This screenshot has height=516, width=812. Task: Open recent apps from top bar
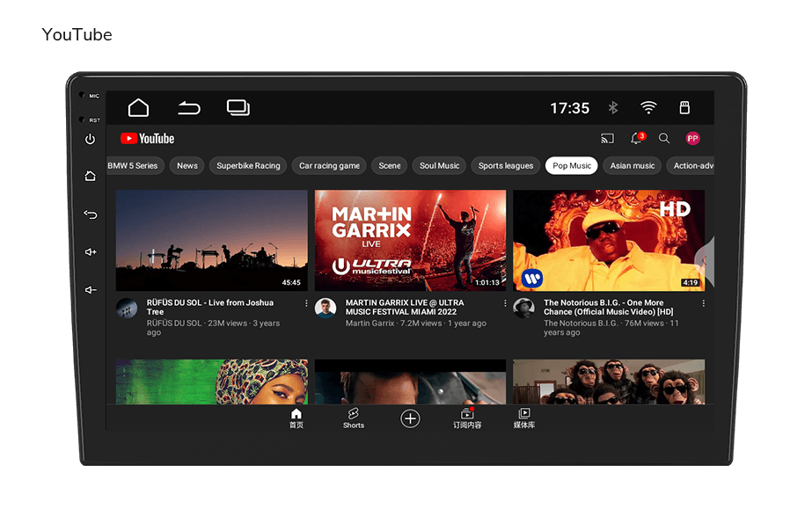click(x=238, y=107)
